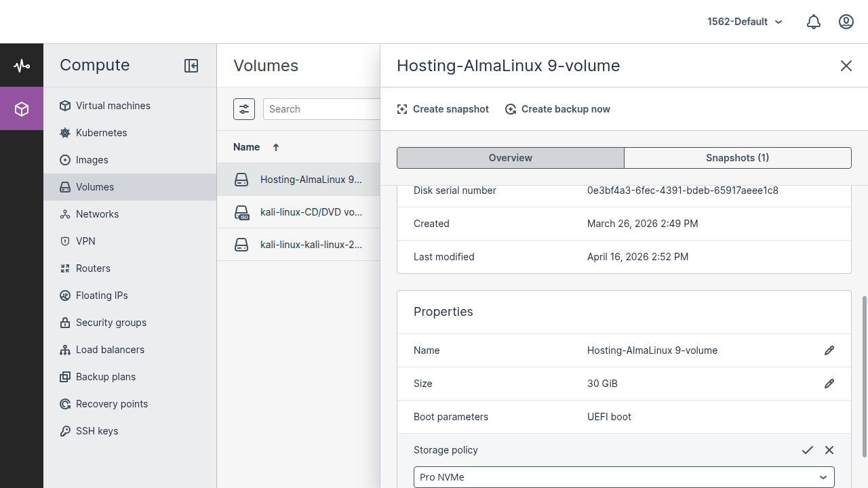Image resolution: width=868 pixels, height=488 pixels.
Task: Select the Compute cube icon in the left rail
Action: [22, 109]
